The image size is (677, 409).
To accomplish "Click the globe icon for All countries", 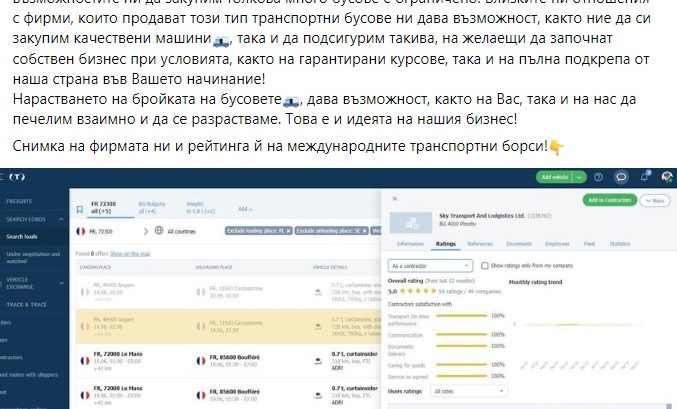I will (161, 231).
